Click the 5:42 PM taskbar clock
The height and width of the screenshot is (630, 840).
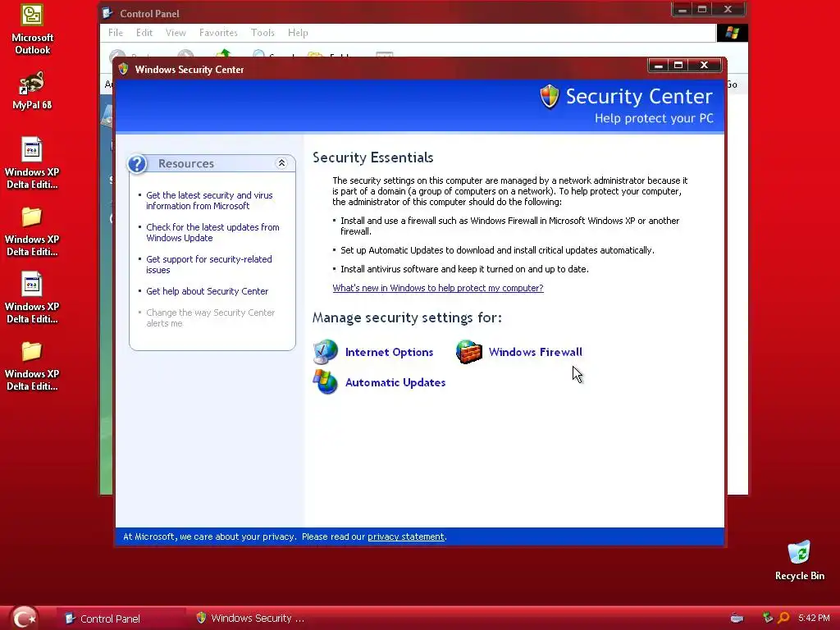[814, 618]
